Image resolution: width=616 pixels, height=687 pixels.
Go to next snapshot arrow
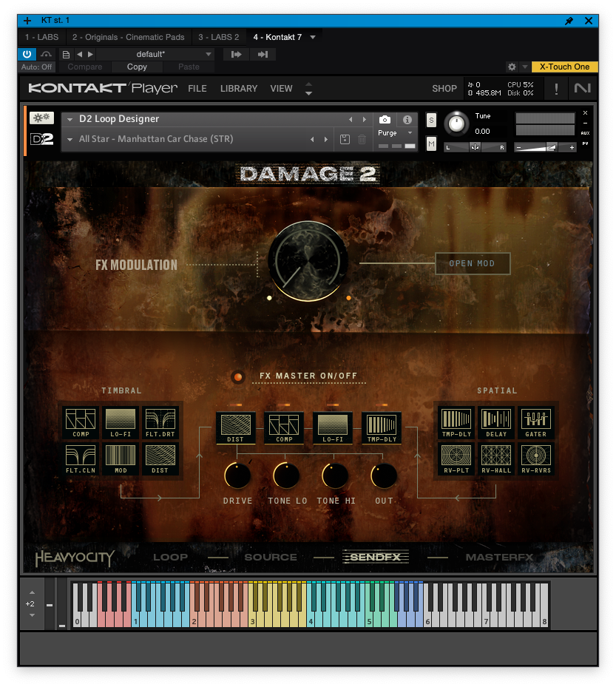(x=326, y=139)
